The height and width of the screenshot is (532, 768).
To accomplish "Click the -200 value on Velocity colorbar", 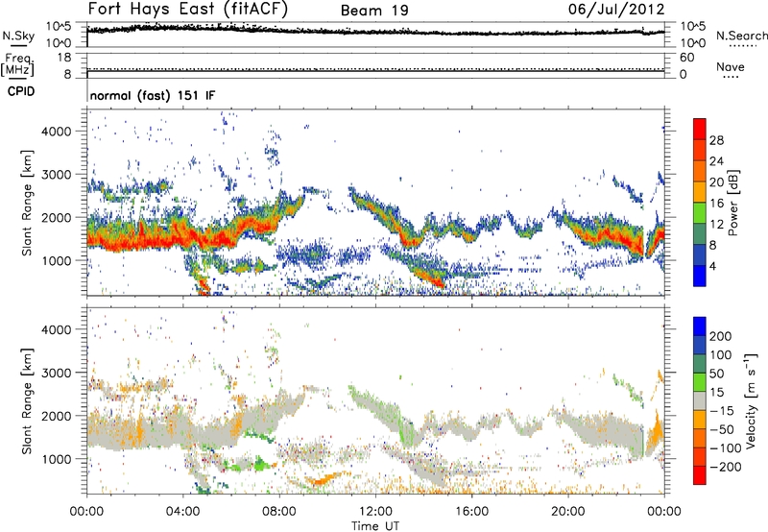I will 725,467.
